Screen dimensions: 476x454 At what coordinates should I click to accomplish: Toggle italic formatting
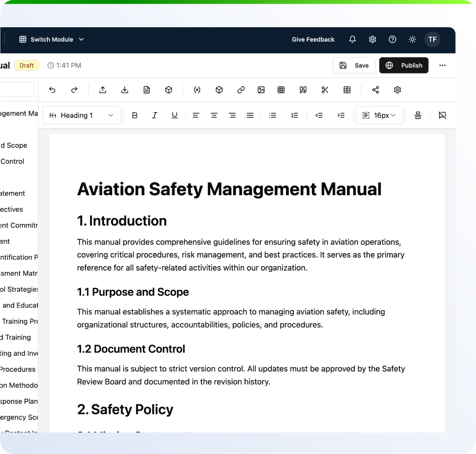[155, 116]
